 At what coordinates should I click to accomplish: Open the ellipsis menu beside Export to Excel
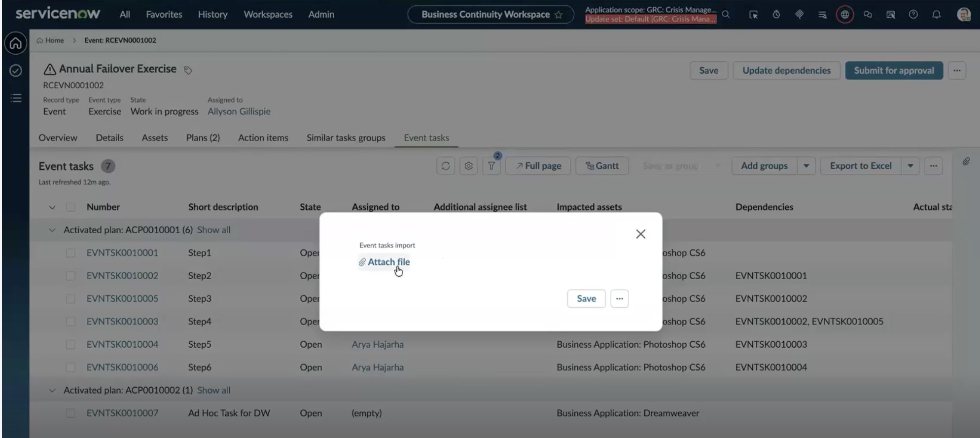933,166
